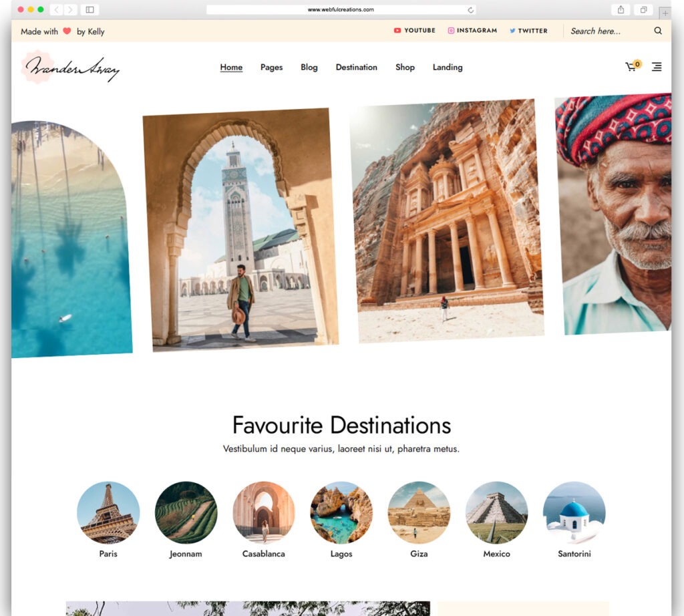The height and width of the screenshot is (616, 684).
Task: Select the Blog navigation item
Action: [309, 67]
